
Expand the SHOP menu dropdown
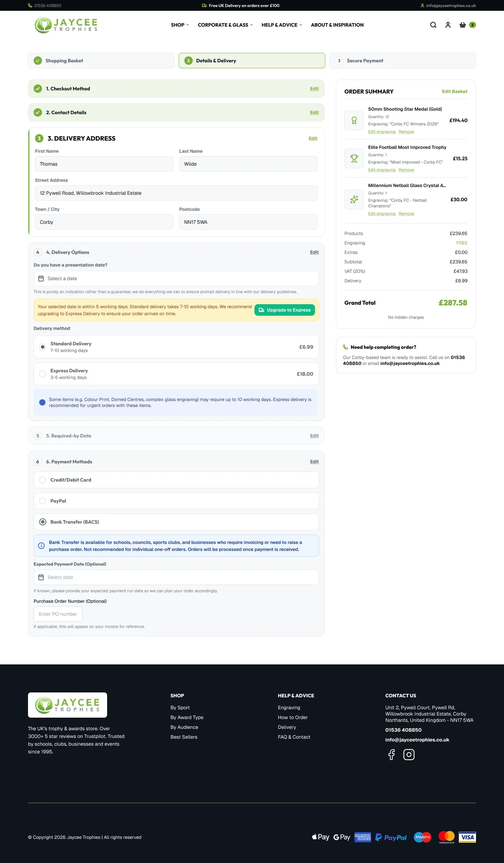pyautogui.click(x=180, y=25)
